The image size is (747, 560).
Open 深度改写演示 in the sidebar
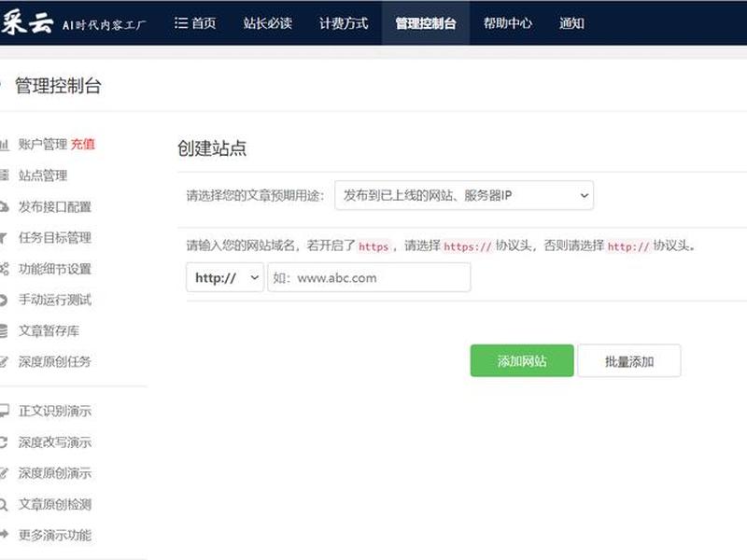pos(55,442)
